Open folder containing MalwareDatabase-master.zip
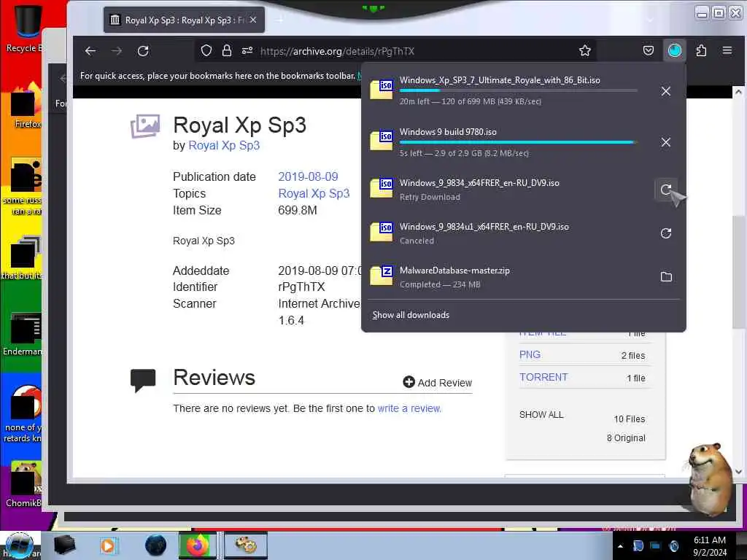 click(x=666, y=276)
